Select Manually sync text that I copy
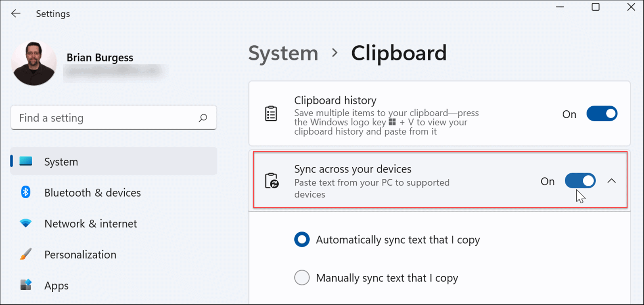Viewport: 644px width, 305px height. tap(302, 278)
